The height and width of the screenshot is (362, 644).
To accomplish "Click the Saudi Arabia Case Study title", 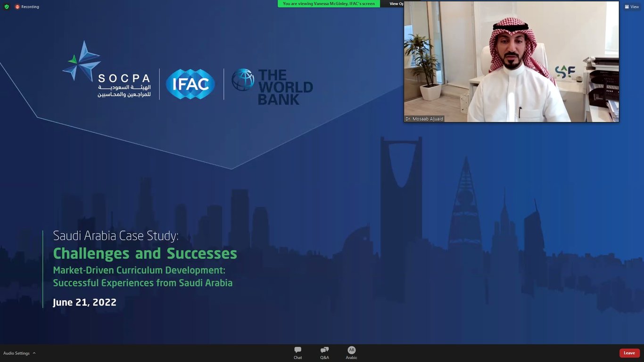I will pyautogui.click(x=116, y=236).
